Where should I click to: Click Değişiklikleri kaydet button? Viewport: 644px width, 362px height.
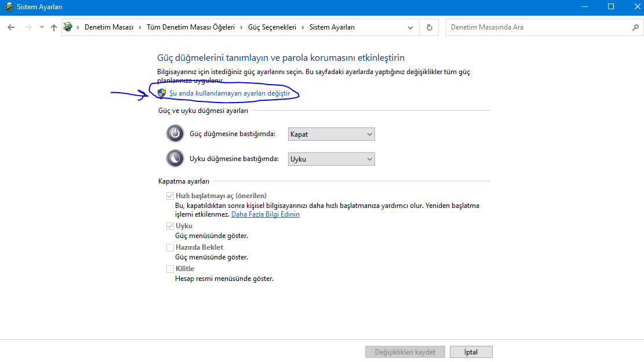pos(405,352)
